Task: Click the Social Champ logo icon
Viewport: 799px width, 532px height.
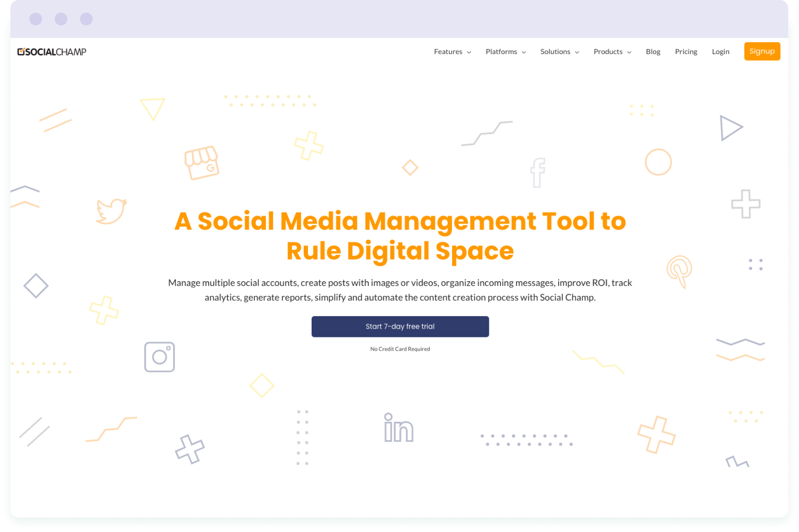Action: click(22, 51)
